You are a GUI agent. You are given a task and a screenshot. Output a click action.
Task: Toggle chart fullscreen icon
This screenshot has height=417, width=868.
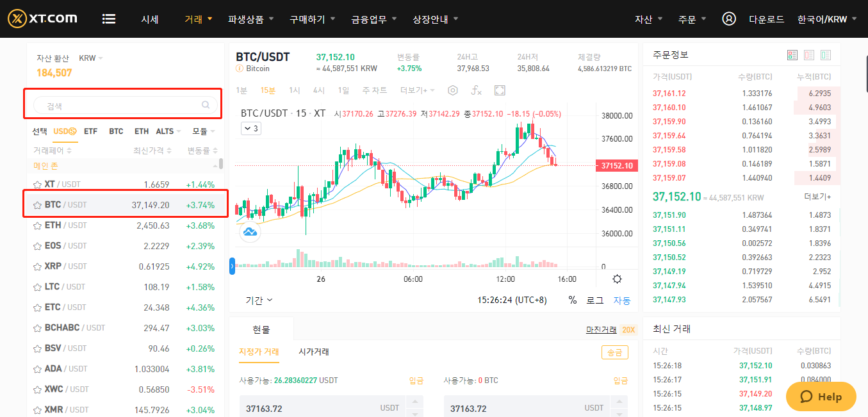pyautogui.click(x=500, y=90)
